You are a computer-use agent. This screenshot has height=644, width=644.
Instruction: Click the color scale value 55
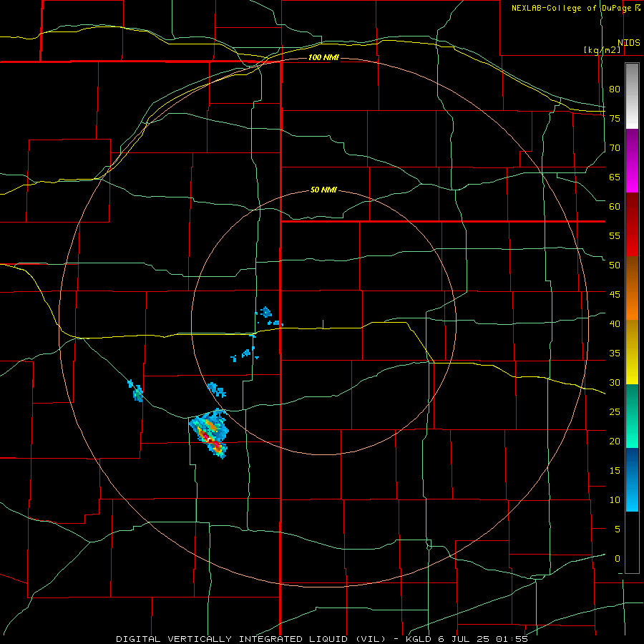tap(615, 235)
